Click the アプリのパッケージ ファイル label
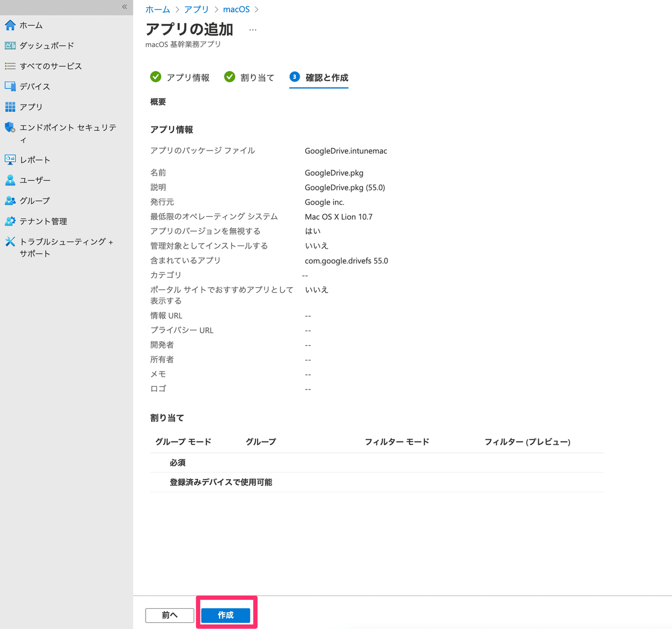This screenshot has height=629, width=672. pos(203,151)
